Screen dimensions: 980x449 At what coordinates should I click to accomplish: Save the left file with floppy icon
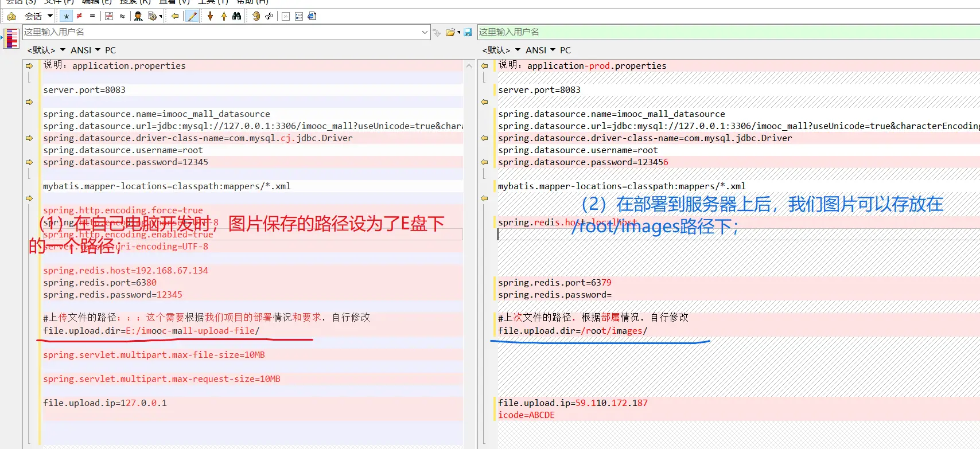(468, 32)
